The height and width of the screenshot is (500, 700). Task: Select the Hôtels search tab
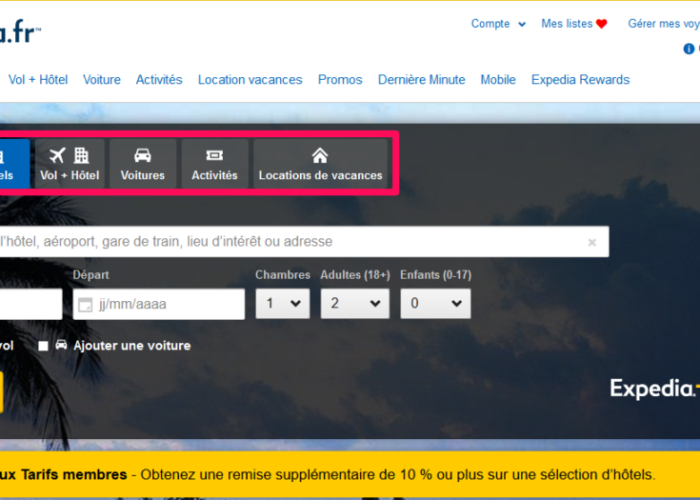coord(15,164)
